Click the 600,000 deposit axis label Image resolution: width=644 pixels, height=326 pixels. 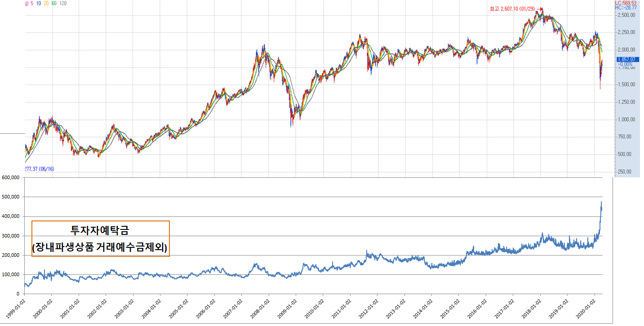tap(11, 177)
